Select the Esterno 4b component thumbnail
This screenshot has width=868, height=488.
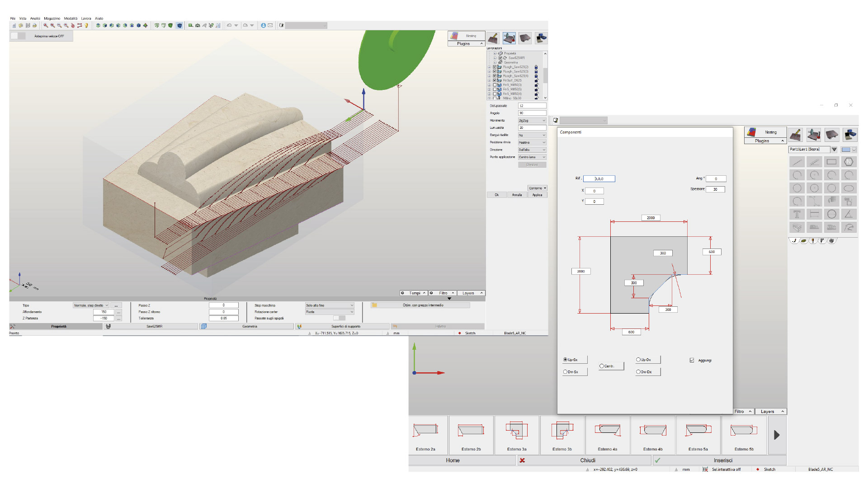653,435
